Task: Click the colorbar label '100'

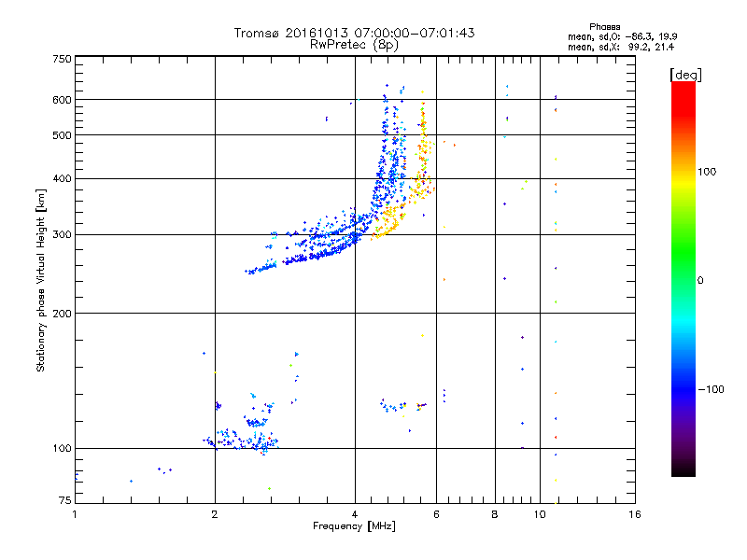Action: click(707, 172)
